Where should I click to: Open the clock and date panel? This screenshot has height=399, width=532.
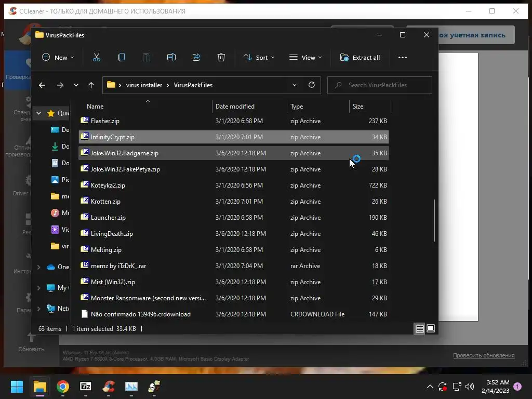pyautogui.click(x=495, y=387)
